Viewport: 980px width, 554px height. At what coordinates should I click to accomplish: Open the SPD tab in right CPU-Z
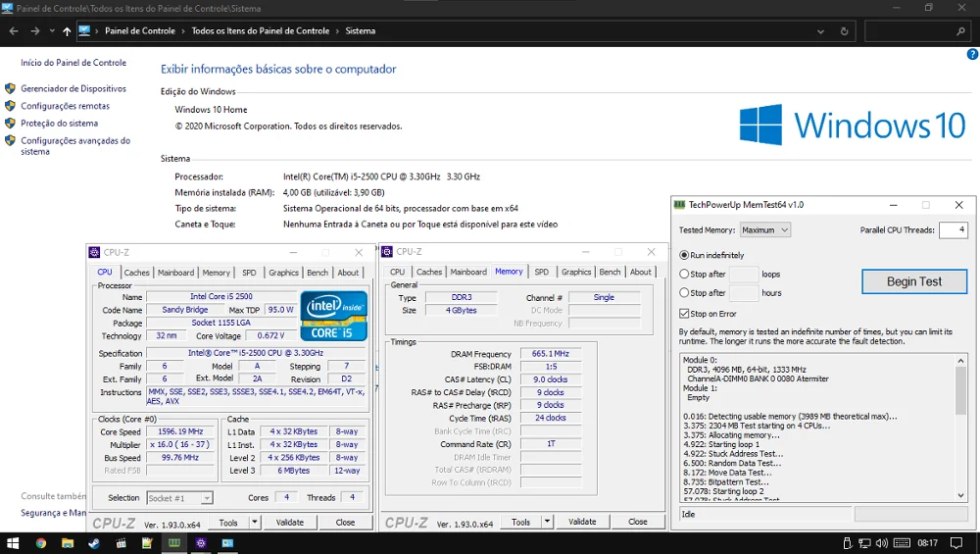point(542,272)
